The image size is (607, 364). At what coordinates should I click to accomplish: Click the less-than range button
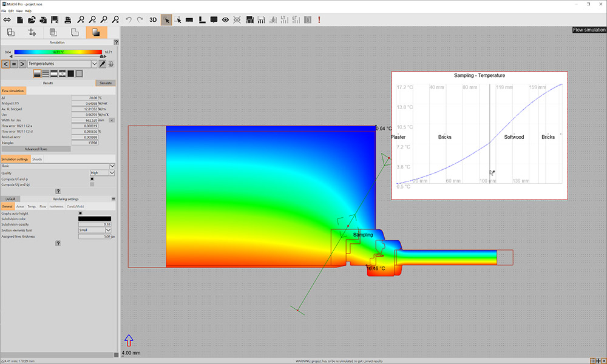[5, 64]
